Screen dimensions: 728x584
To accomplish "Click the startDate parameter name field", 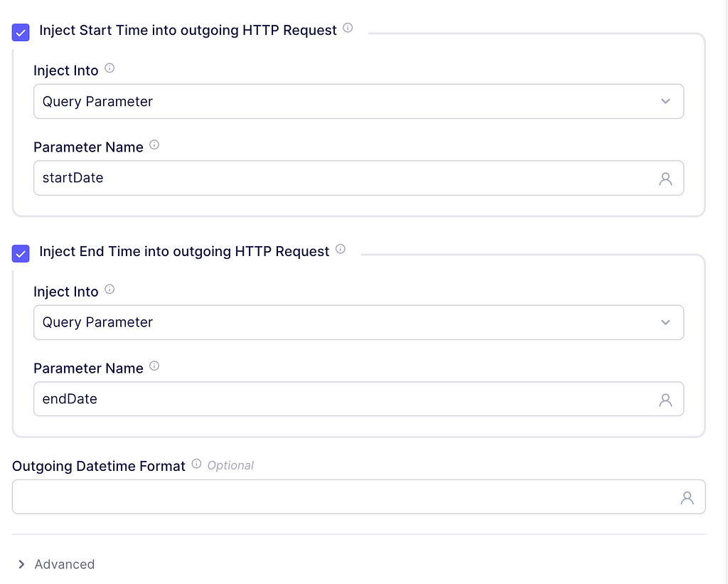I will tap(358, 178).
